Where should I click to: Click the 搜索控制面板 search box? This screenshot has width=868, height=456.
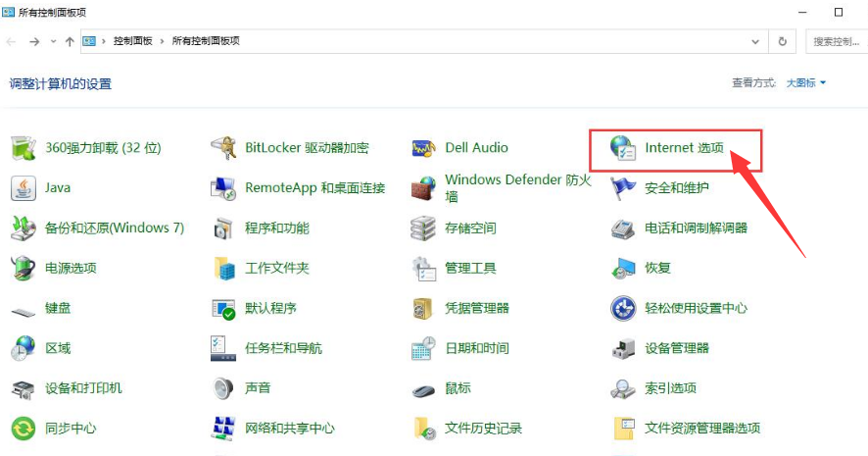pyautogui.click(x=835, y=41)
